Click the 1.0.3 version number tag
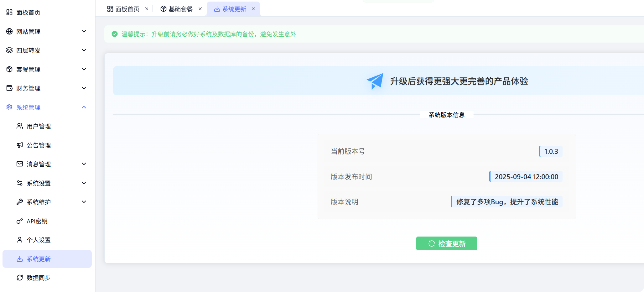 [551, 151]
